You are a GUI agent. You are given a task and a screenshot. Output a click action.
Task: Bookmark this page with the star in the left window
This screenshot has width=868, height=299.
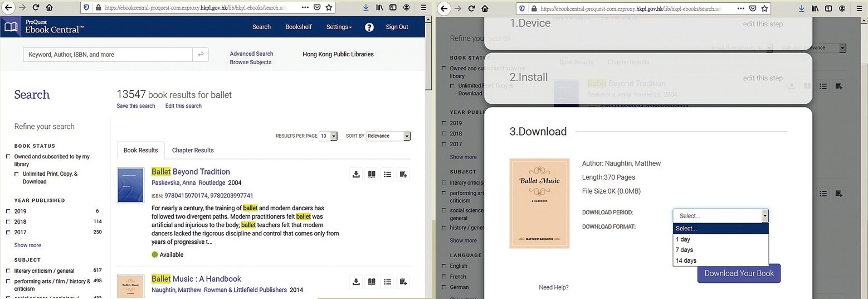tap(329, 8)
